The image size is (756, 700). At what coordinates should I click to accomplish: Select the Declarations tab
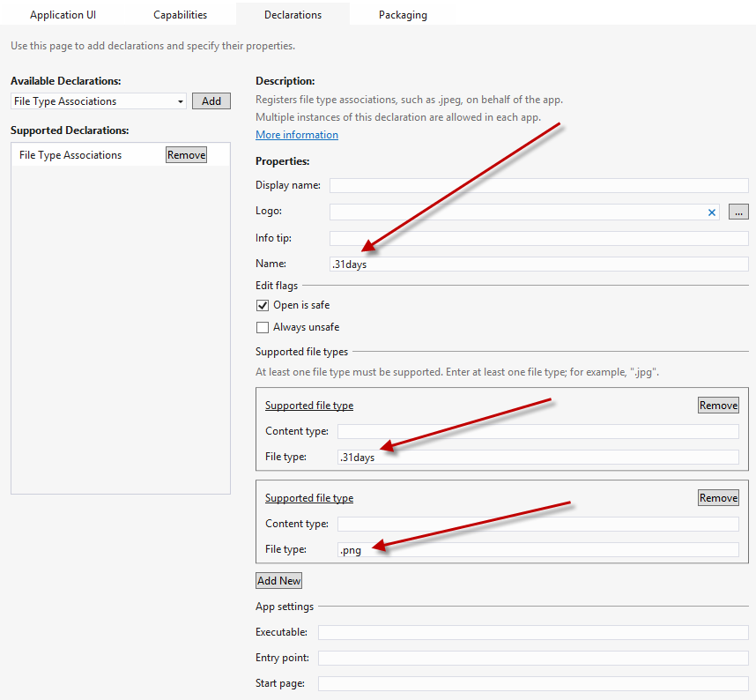click(x=293, y=15)
